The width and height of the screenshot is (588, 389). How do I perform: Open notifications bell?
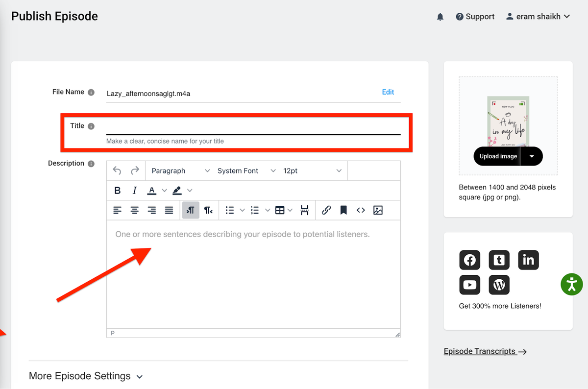tap(440, 17)
